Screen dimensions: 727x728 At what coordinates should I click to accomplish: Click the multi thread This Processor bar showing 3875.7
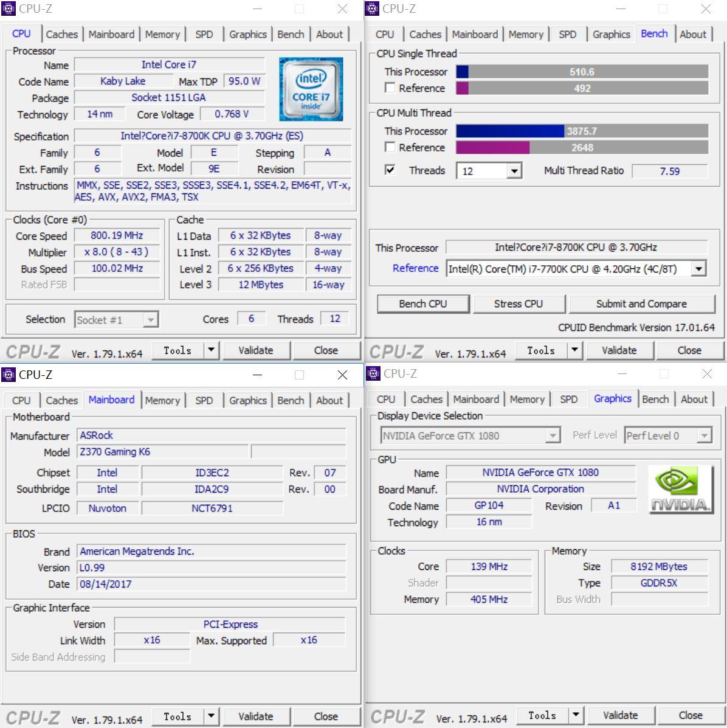582,131
